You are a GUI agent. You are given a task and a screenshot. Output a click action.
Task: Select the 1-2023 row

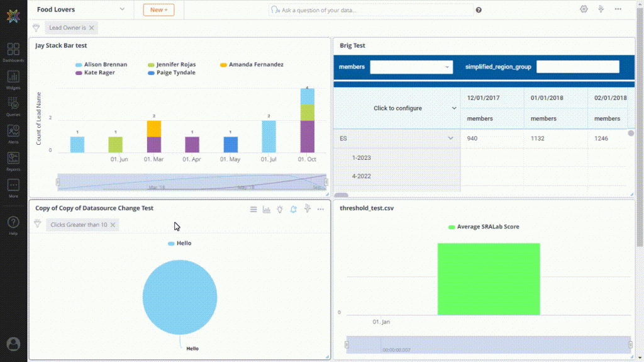397,157
